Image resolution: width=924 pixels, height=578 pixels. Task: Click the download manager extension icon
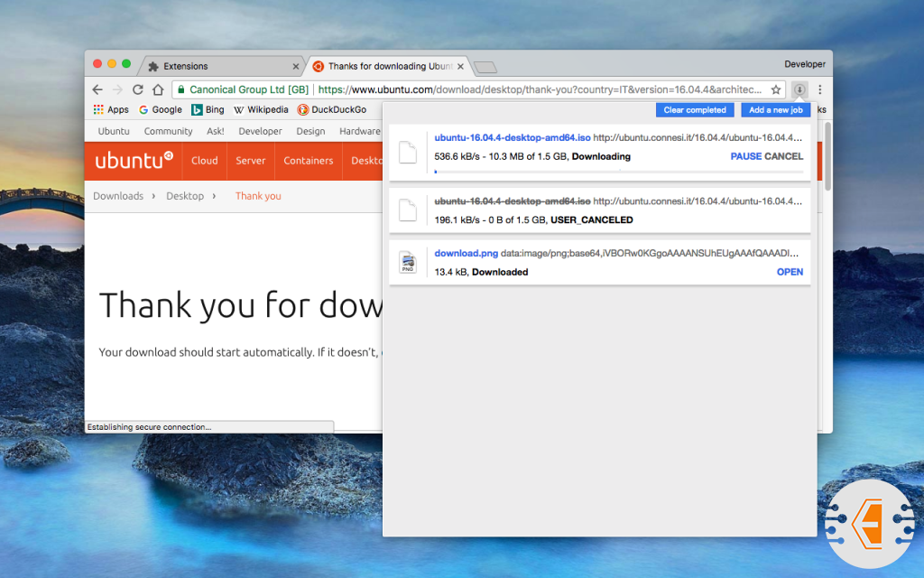(799, 89)
